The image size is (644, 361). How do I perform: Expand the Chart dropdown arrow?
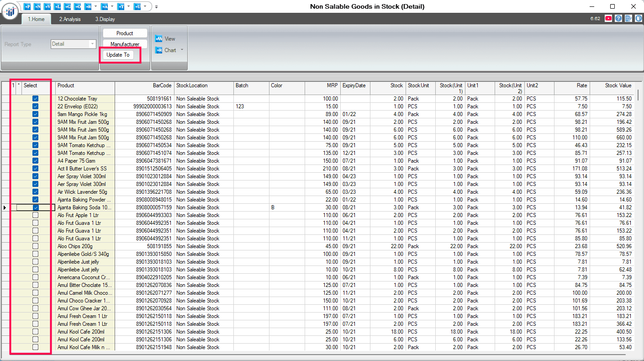tap(182, 50)
